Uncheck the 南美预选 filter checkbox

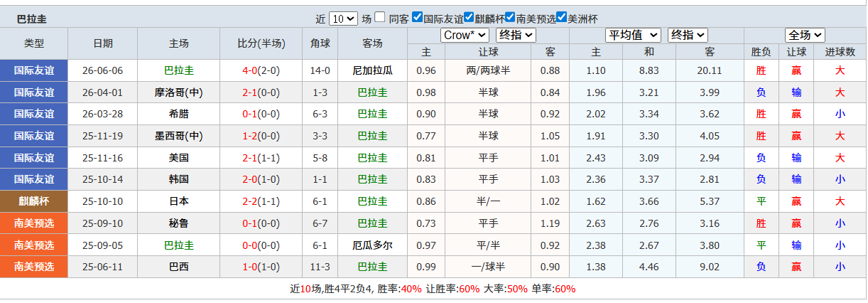pyautogui.click(x=510, y=17)
